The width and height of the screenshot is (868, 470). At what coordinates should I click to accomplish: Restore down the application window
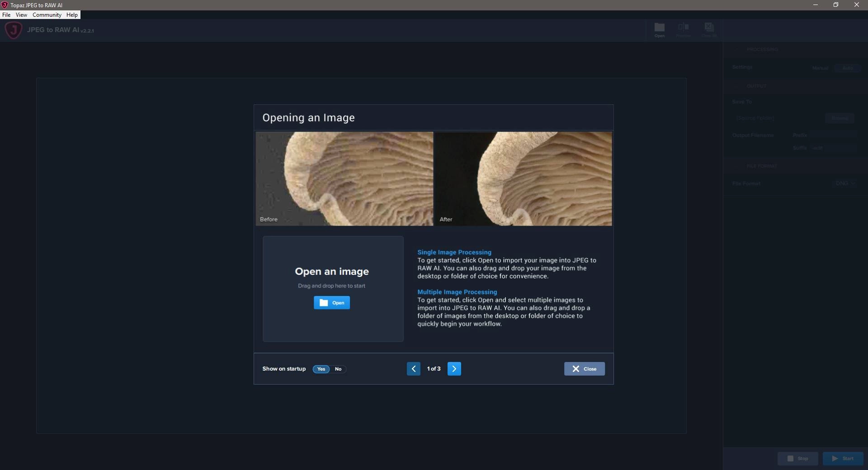pos(836,5)
